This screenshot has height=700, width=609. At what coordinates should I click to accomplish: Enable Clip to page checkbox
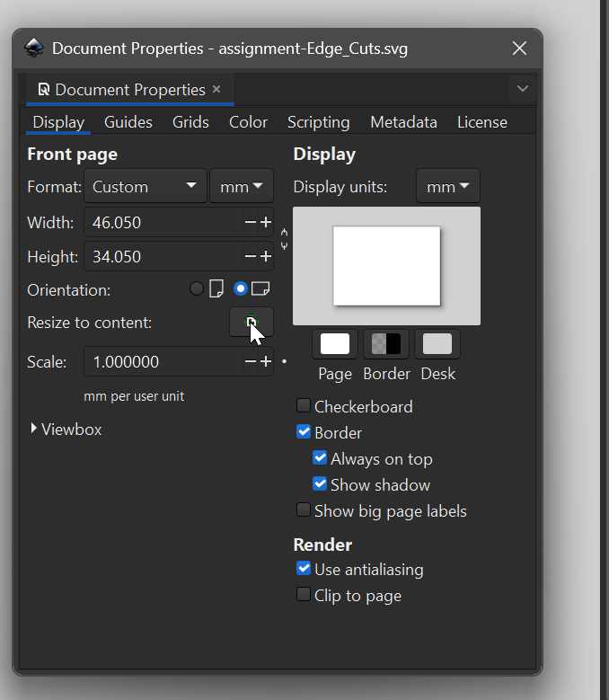click(304, 595)
